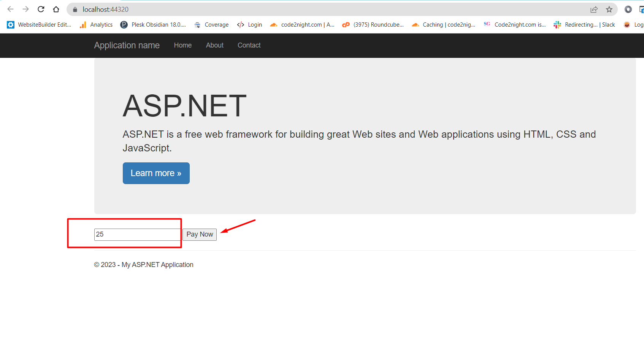Open the Login bookmark with code icon

coord(249,25)
